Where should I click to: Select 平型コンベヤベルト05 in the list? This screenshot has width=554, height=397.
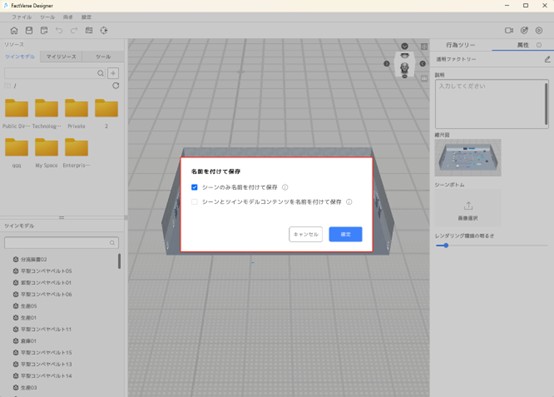tap(46, 271)
